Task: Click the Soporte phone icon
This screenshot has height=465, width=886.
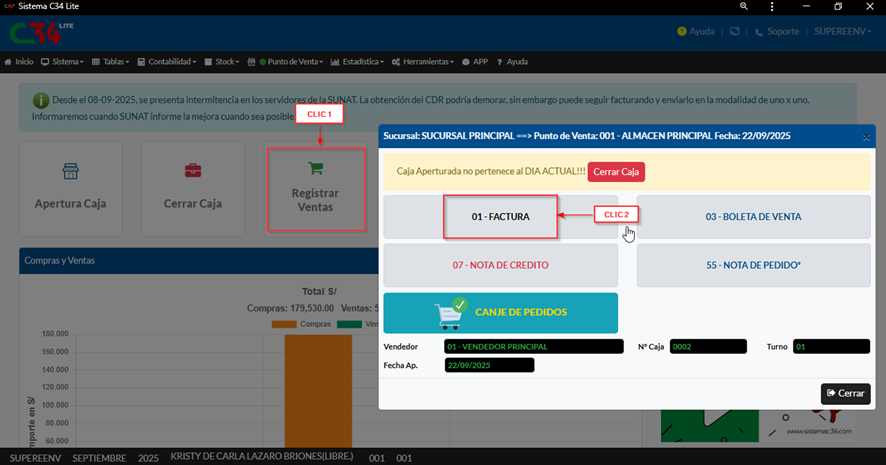Action: pyautogui.click(x=760, y=32)
